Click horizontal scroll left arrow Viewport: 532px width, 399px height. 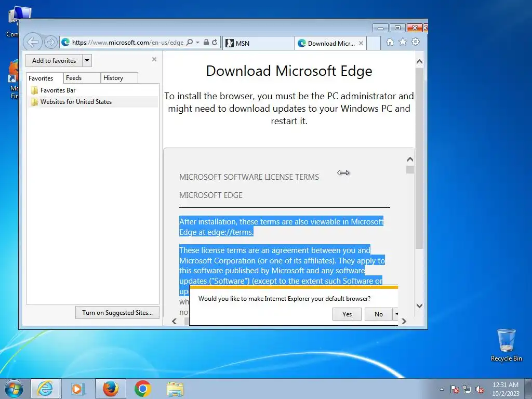coord(175,321)
